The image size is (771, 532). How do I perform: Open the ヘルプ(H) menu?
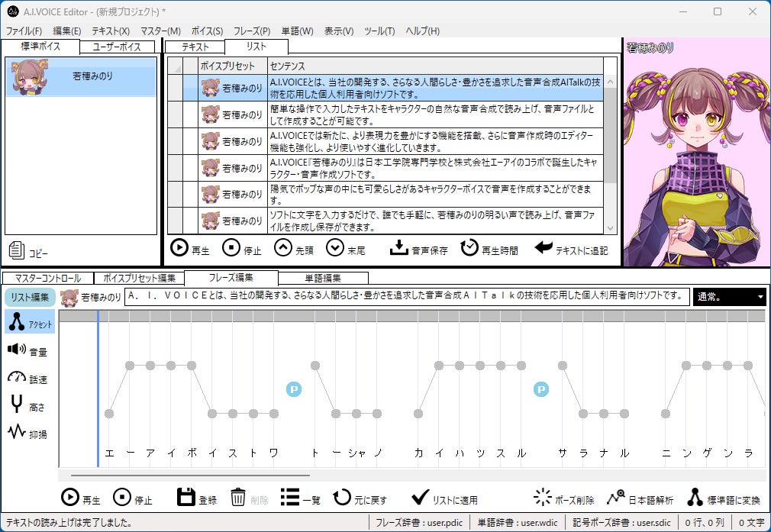pos(422,31)
